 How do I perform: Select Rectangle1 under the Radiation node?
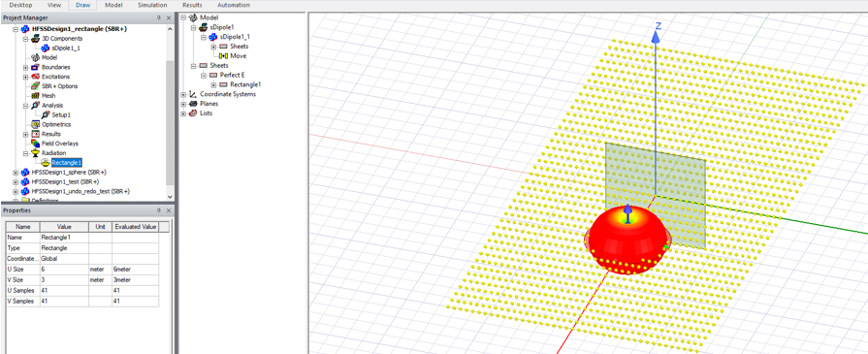66,163
